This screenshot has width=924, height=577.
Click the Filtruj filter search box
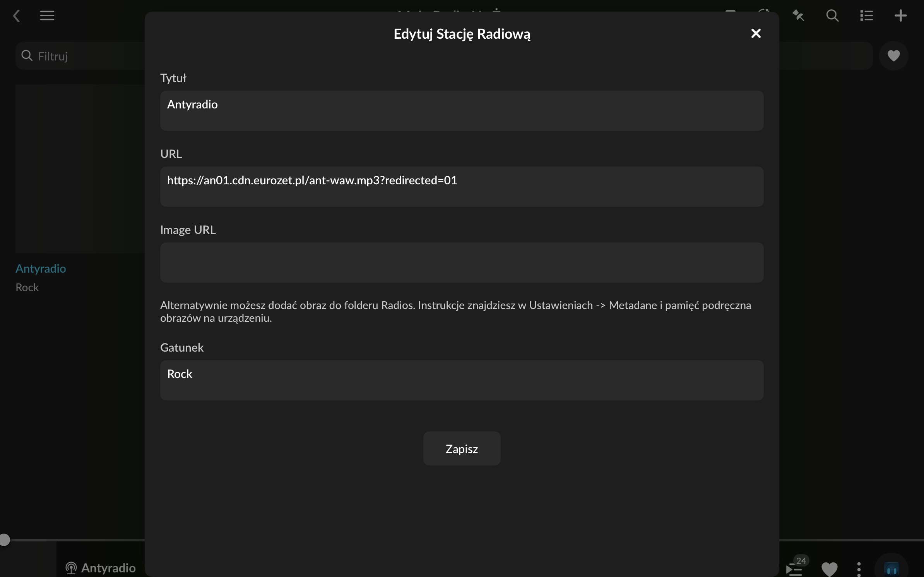point(85,56)
